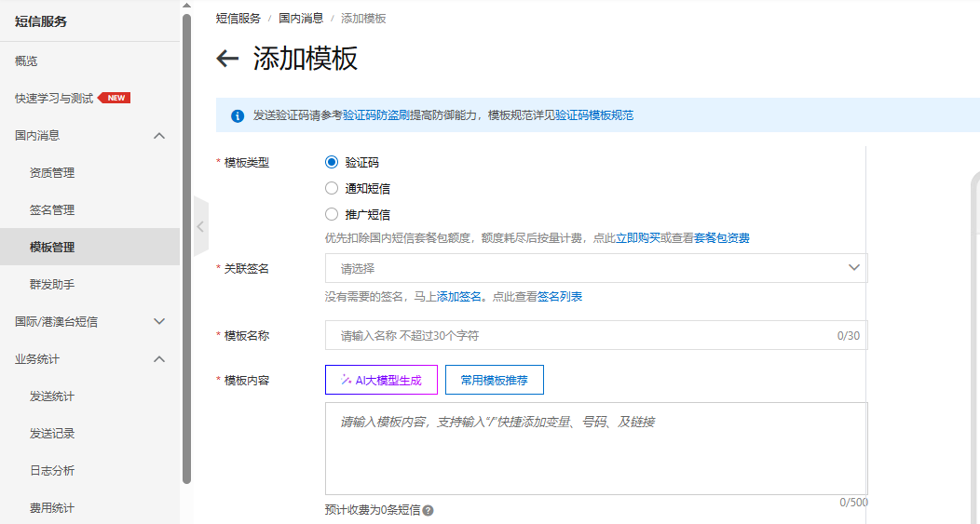Screen dimensions: 980x524
Task: Select the 推广短信 template type
Action: pyautogui.click(x=332, y=214)
